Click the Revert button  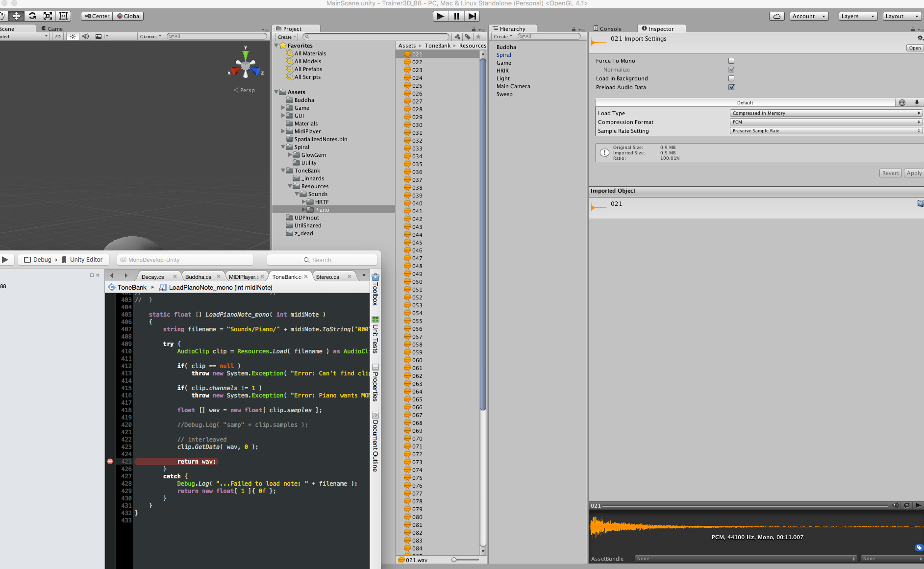[891, 173]
